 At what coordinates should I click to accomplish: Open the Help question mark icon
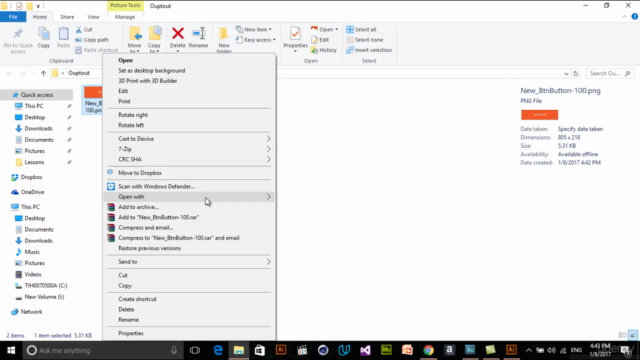point(634,17)
